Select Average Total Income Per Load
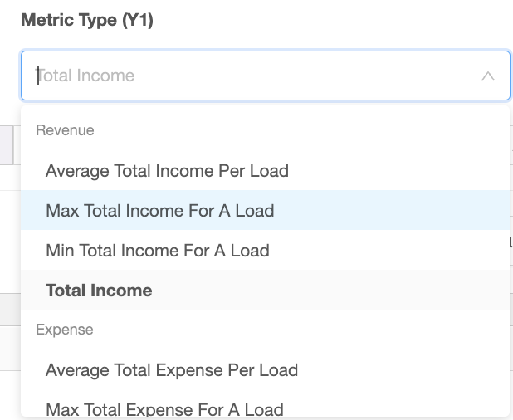513x420 pixels. (266, 171)
